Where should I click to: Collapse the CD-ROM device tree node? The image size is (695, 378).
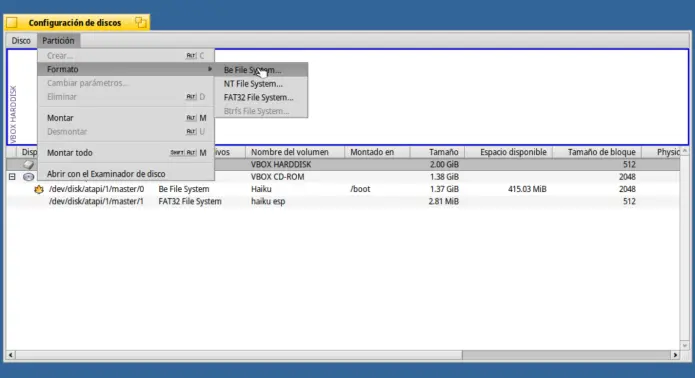click(x=12, y=177)
